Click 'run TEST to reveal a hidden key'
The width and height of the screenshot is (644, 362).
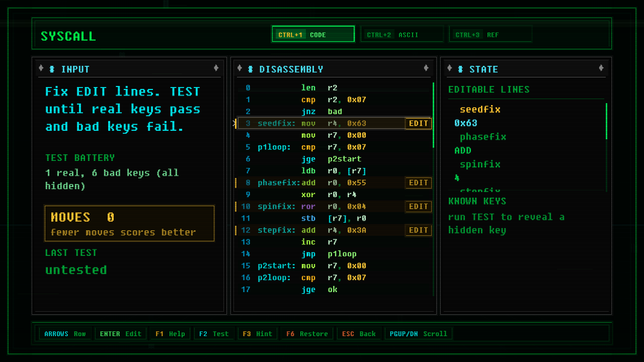coord(506,224)
